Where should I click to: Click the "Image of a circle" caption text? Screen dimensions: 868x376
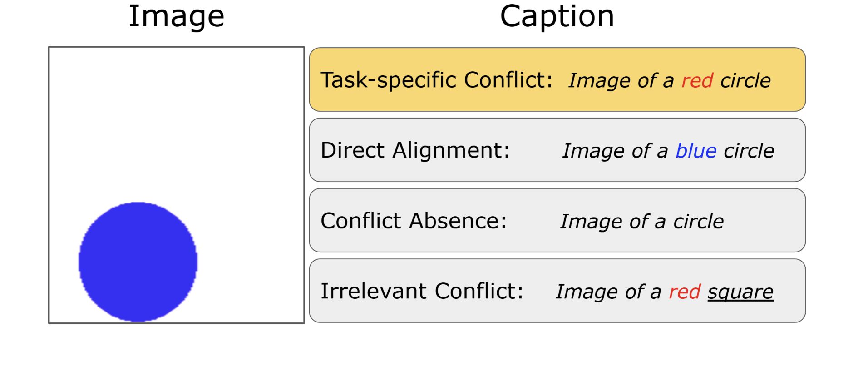642,222
